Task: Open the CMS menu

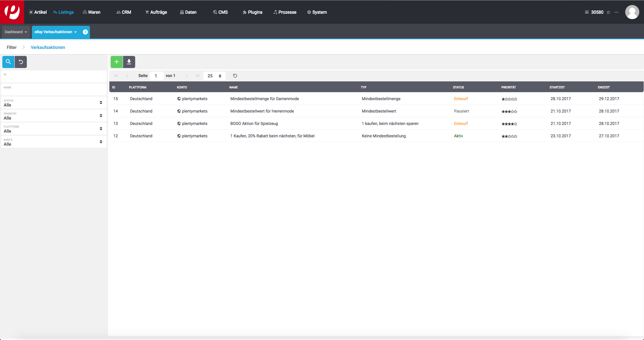Action: pos(220,12)
